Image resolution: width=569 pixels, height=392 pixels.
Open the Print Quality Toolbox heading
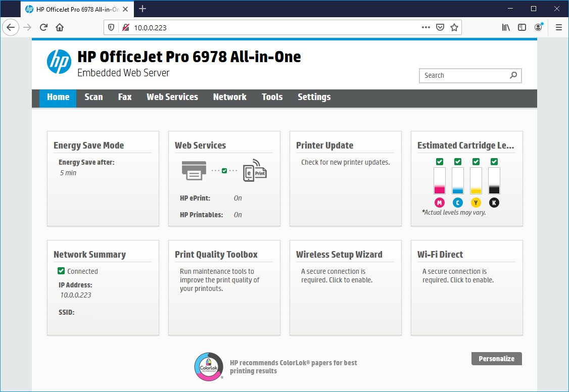(x=216, y=255)
